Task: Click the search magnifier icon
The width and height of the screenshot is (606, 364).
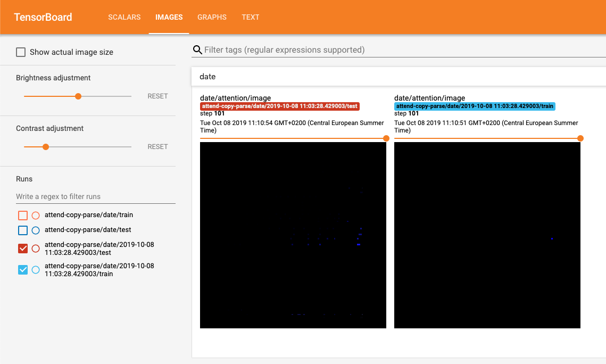Action: tap(197, 50)
